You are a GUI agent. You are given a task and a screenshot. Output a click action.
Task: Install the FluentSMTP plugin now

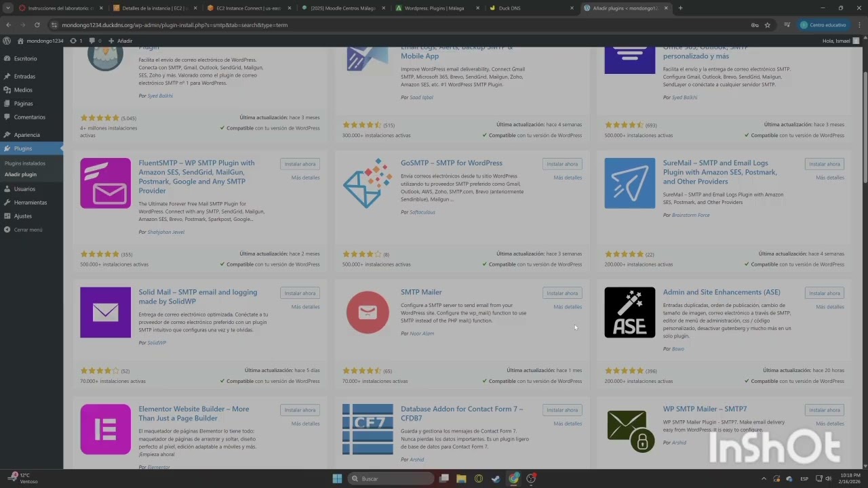point(300,164)
